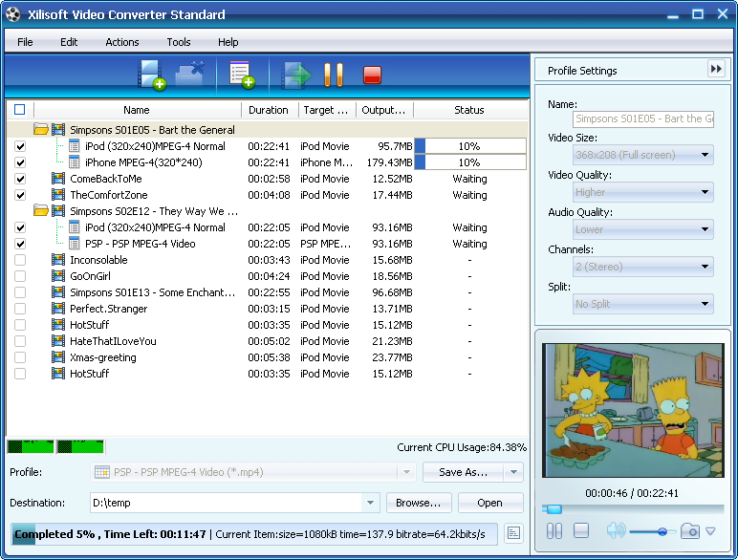The image size is (738, 560).
Task: Click the Remove file toolbar icon
Action: (x=190, y=75)
